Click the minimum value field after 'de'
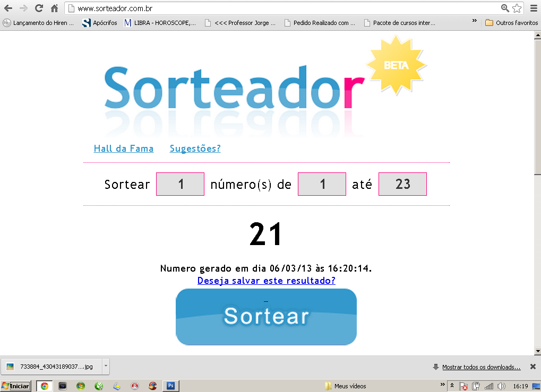This screenshot has height=392, width=541. point(322,184)
